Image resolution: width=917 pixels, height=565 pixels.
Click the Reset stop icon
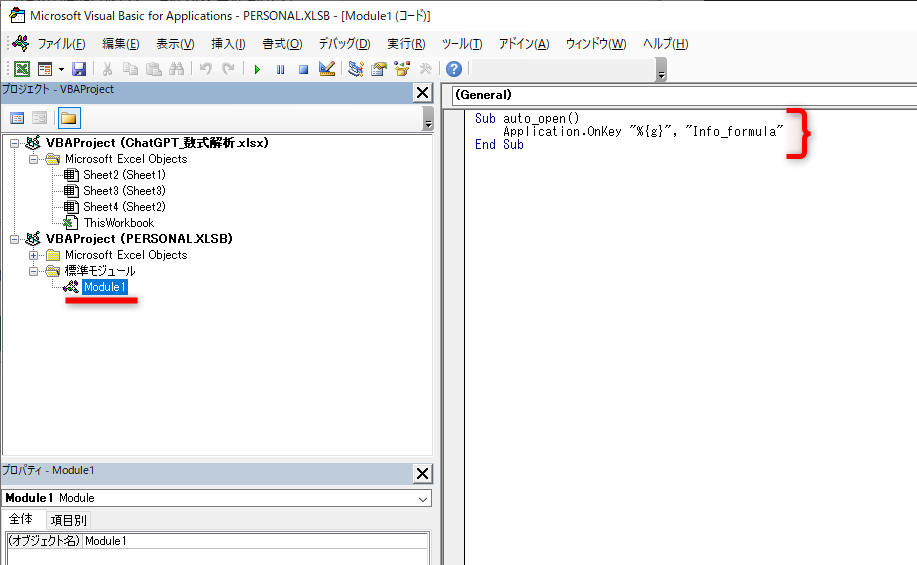tap(303, 70)
